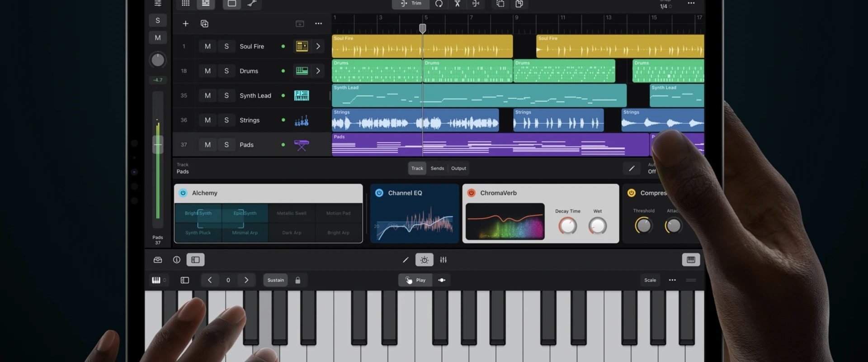868x362 pixels.
Task: Mute the Soul Fire track
Action: [x=208, y=46]
